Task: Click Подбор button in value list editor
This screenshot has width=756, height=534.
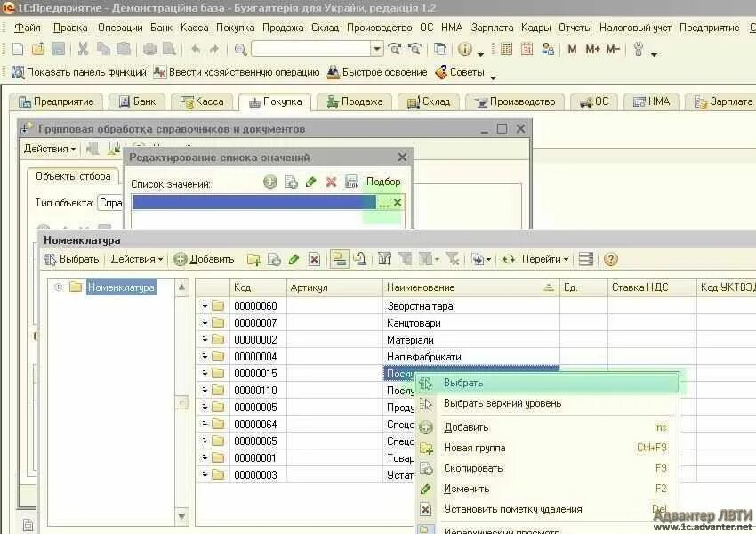Action: [x=383, y=182]
